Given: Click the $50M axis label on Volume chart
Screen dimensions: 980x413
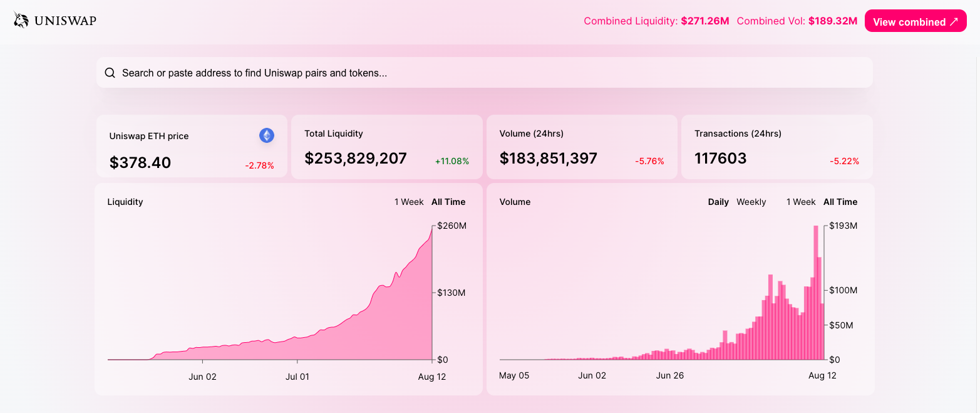Looking at the screenshot, I should (842, 325).
